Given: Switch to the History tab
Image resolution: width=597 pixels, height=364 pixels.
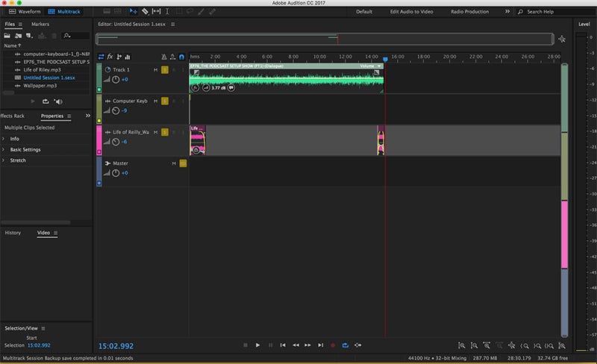Looking at the screenshot, I should (13, 233).
